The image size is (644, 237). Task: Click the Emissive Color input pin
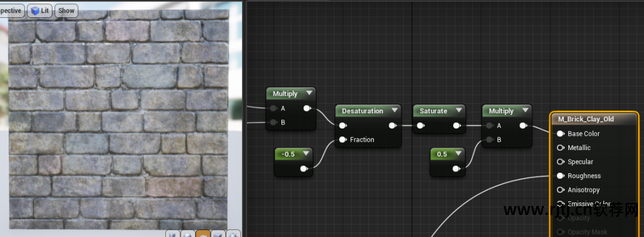tap(561, 204)
